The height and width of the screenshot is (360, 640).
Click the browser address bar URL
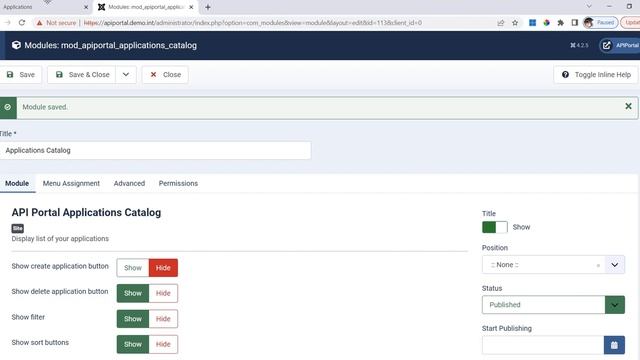253,23
